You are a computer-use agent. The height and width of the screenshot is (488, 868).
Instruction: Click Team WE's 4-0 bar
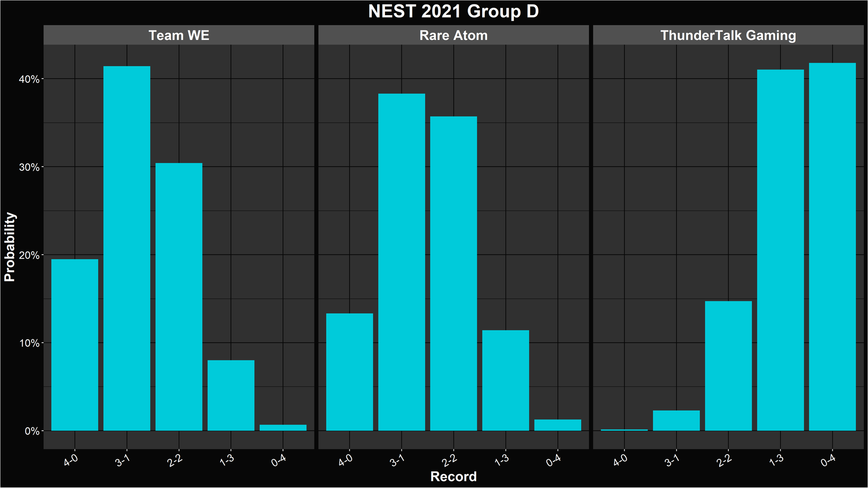click(75, 345)
